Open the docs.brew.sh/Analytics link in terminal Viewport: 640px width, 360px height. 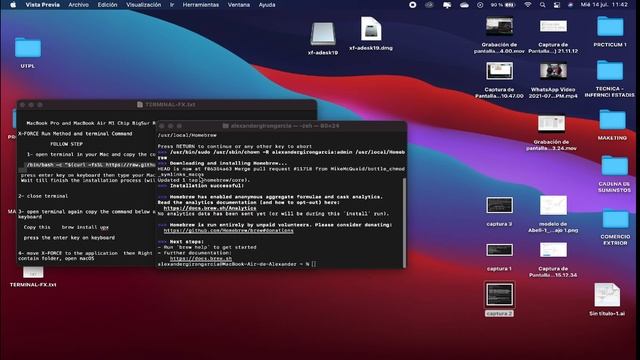tap(210, 208)
